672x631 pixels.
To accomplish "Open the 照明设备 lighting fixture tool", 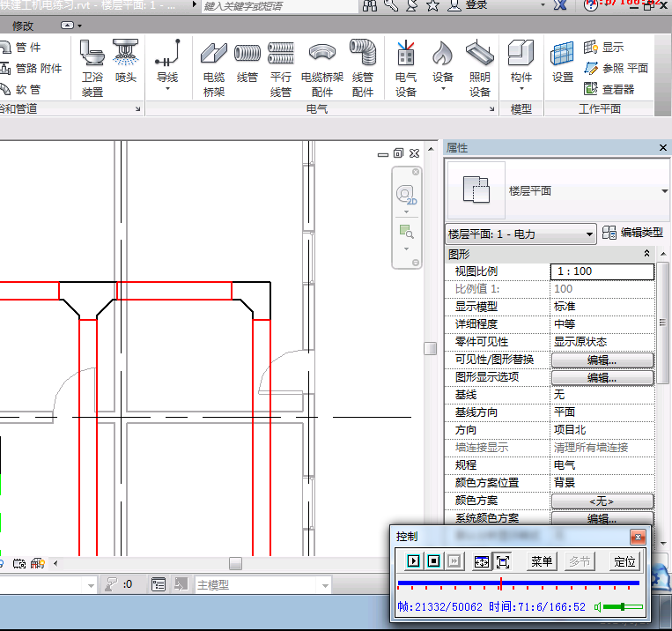I will coord(479,69).
